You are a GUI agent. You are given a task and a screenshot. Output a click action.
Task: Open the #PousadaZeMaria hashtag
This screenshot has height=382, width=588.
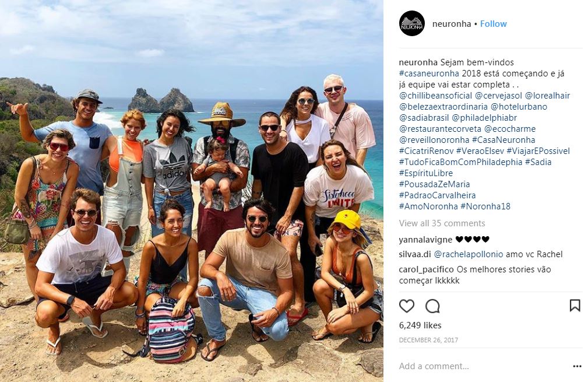tap(434, 184)
